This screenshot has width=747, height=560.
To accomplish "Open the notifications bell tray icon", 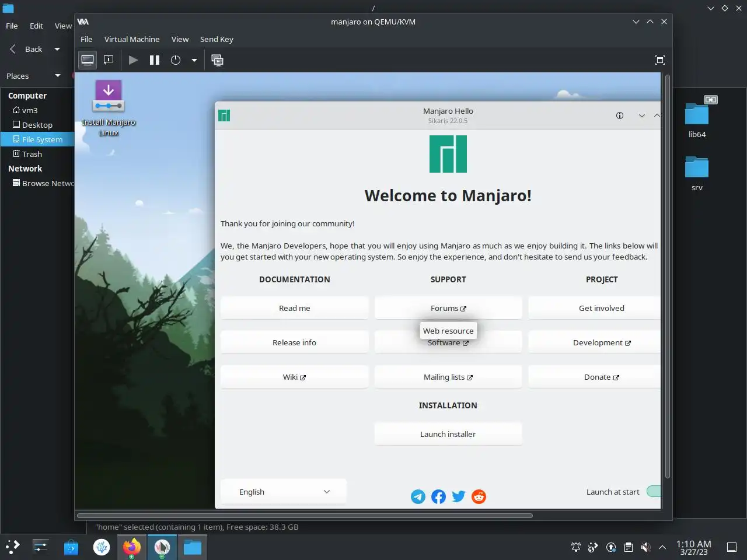I will tap(576, 547).
